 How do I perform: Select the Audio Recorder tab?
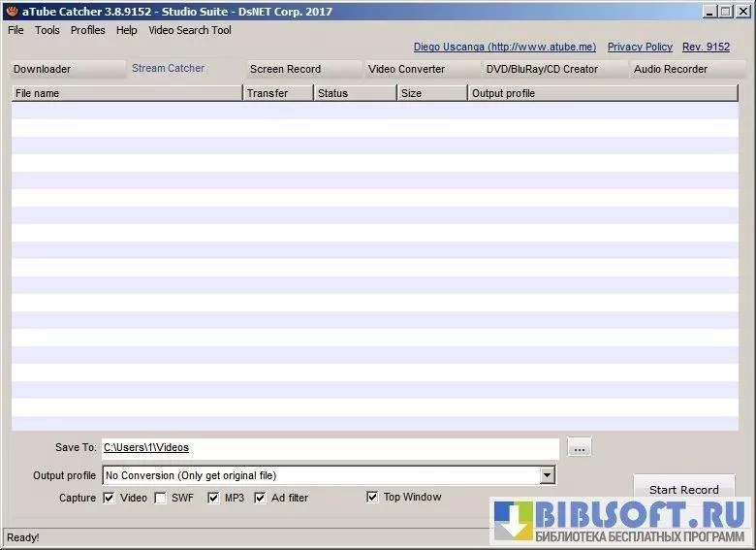point(671,69)
